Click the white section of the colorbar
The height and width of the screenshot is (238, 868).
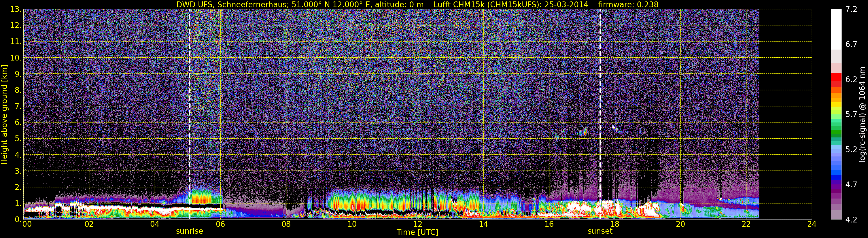pyautogui.click(x=836, y=29)
